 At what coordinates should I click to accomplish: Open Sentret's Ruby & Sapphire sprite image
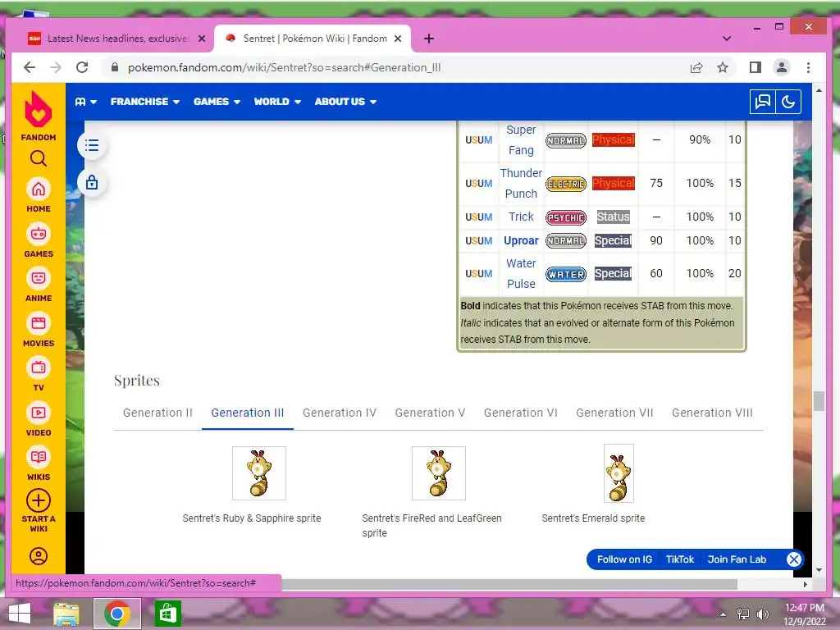(x=258, y=473)
